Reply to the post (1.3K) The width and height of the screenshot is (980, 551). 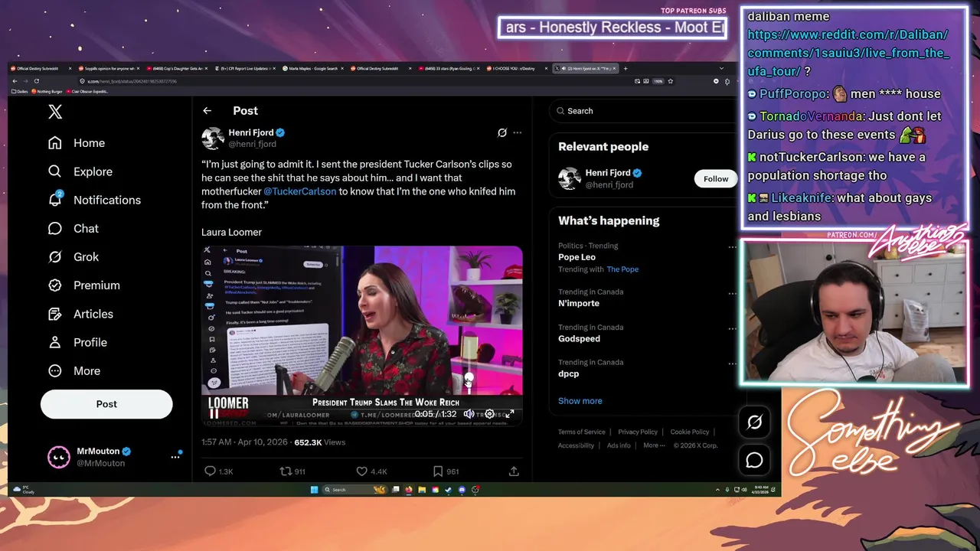click(217, 471)
